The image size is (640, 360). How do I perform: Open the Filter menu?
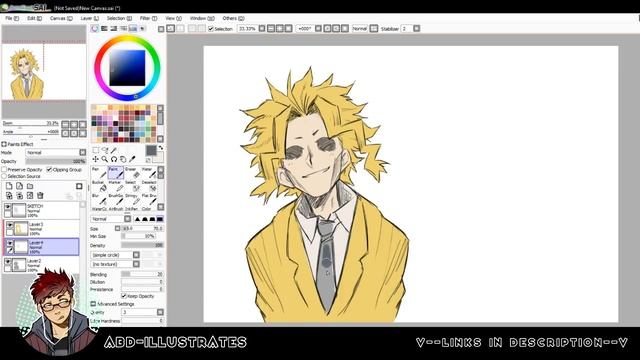pos(148,18)
